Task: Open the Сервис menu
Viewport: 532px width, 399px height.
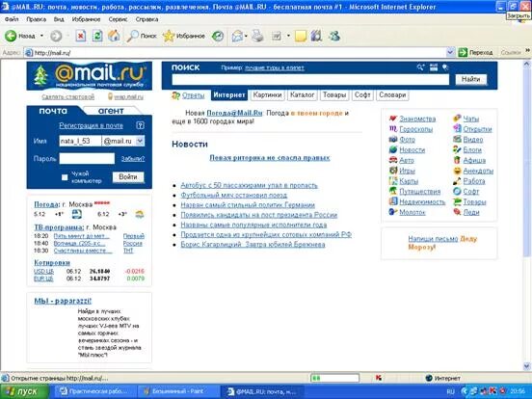Action: 118,19
